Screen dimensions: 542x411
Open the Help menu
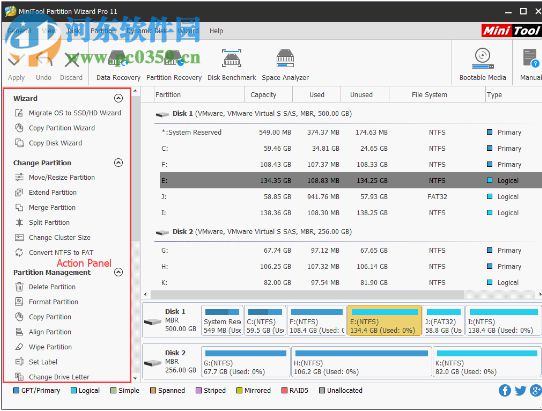pyautogui.click(x=216, y=31)
